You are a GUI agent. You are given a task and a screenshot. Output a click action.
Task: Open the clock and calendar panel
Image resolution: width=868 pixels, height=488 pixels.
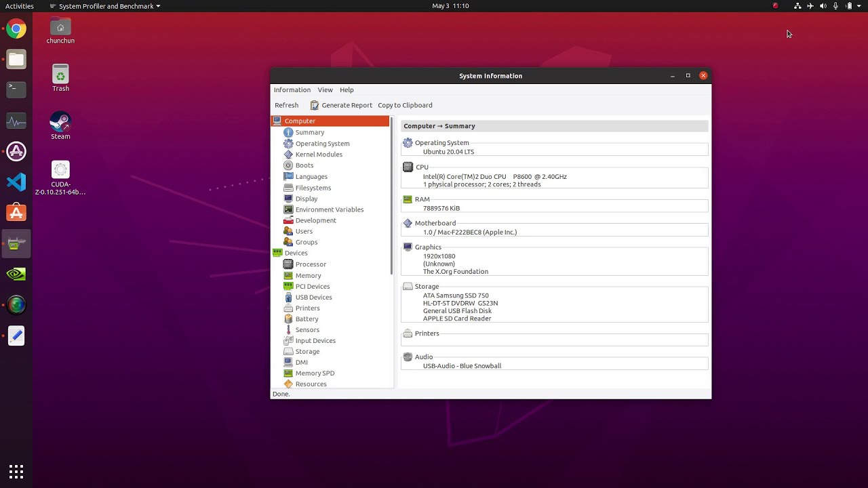tap(450, 6)
